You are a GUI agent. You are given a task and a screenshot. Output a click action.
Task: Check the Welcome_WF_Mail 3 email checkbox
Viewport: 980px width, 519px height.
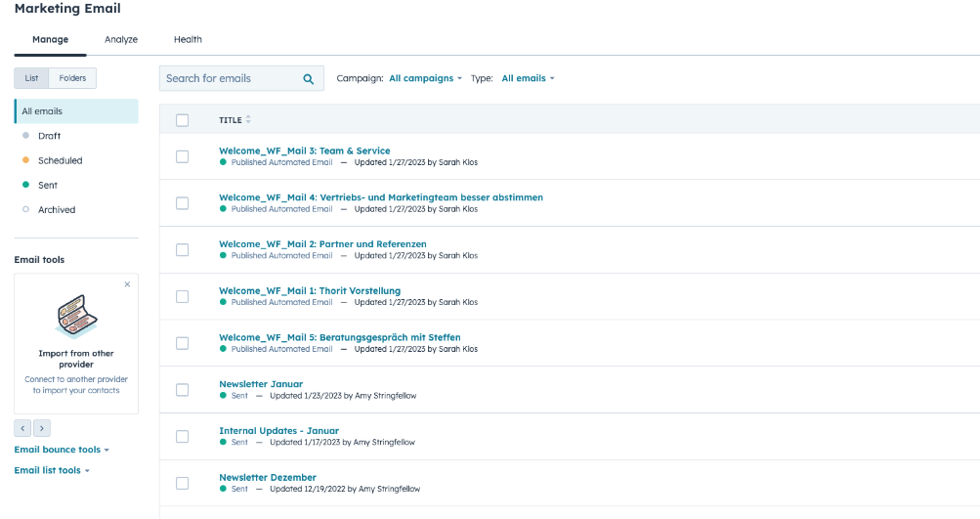coord(182,156)
